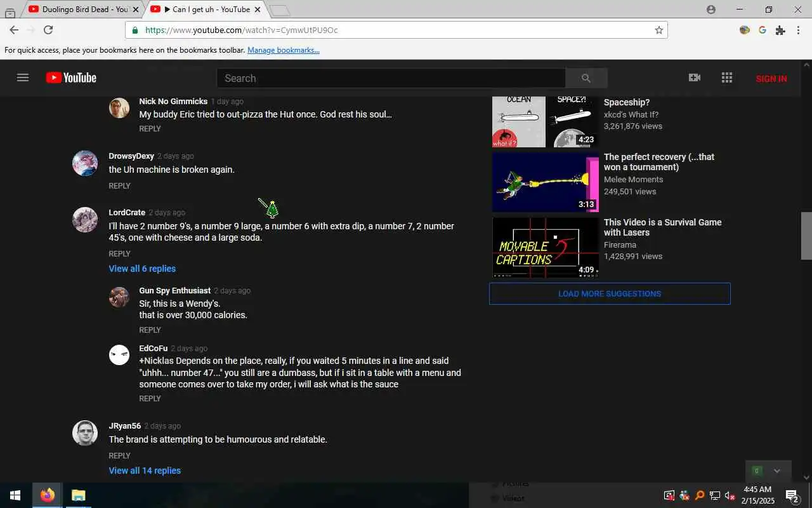Click the Google G extension icon
Screen dimensions: 812x508
[763, 30]
